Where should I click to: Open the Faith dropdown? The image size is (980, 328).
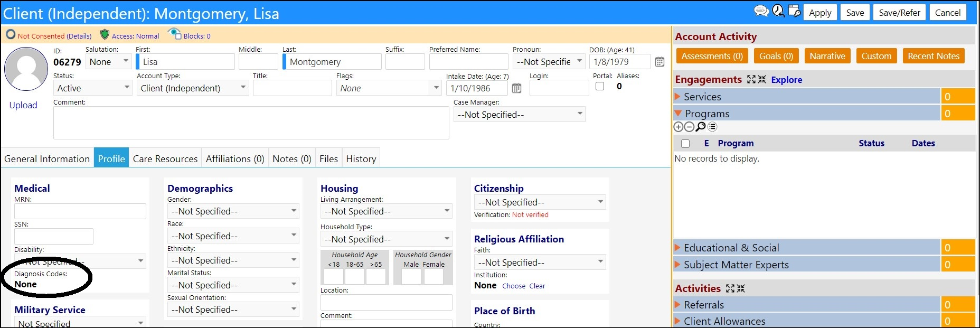(x=540, y=262)
